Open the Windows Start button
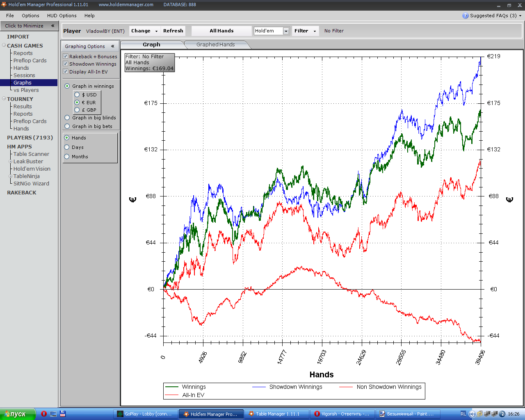This screenshot has width=525, height=420. coord(16,414)
